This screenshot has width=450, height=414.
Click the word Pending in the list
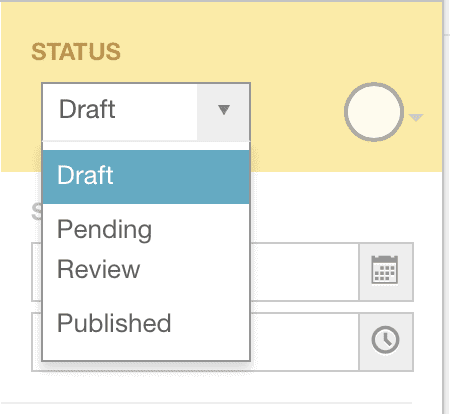104,230
